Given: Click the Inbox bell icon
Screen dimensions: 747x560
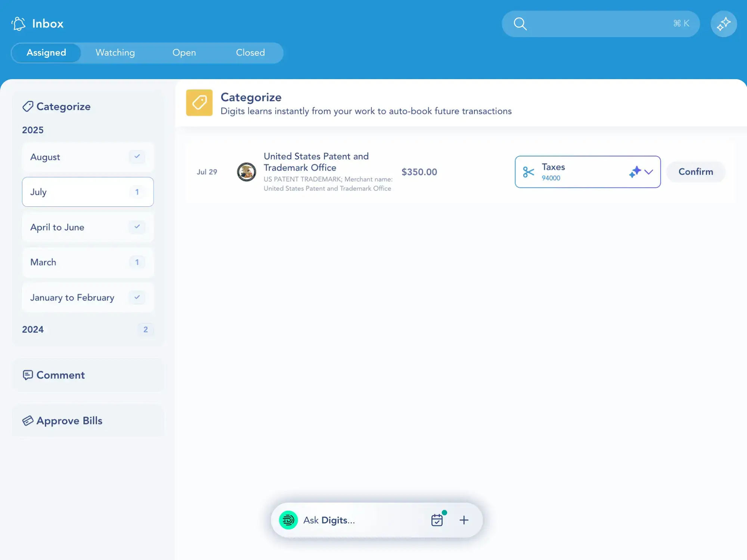Looking at the screenshot, I should [19, 24].
